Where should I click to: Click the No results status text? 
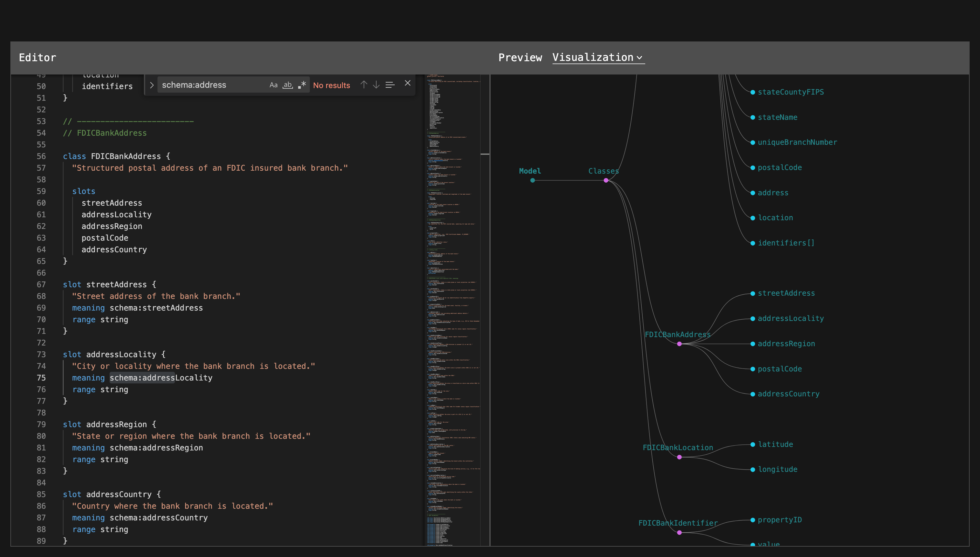332,85
